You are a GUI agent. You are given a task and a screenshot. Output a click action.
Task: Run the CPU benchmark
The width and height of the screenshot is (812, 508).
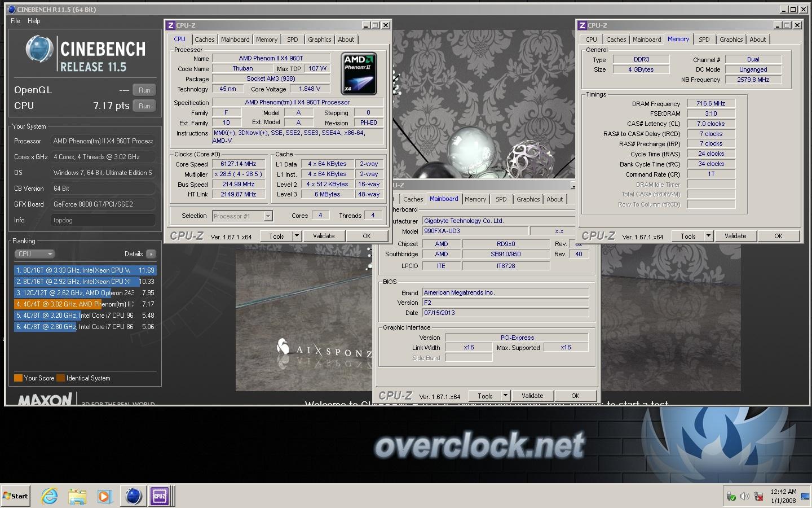click(144, 106)
